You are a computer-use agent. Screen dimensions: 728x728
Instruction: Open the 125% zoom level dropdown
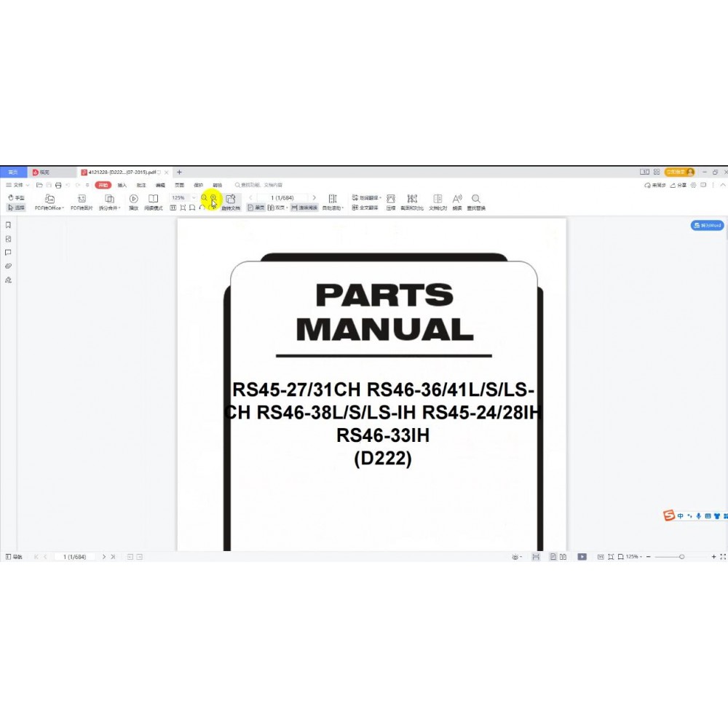tap(183, 197)
